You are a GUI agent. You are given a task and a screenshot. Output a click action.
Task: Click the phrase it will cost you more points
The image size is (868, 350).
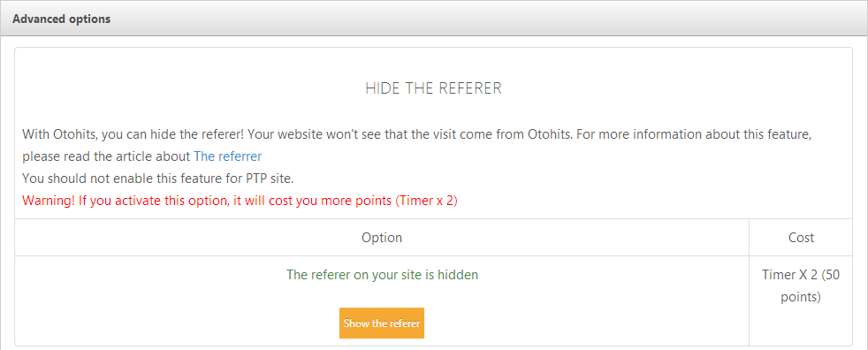(310, 201)
